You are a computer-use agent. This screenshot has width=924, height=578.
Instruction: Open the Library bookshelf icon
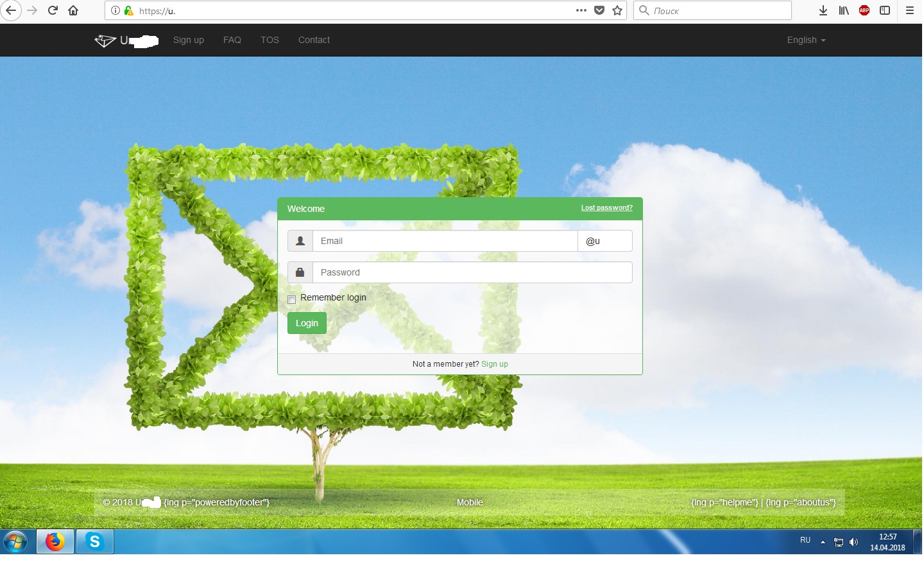coord(844,10)
